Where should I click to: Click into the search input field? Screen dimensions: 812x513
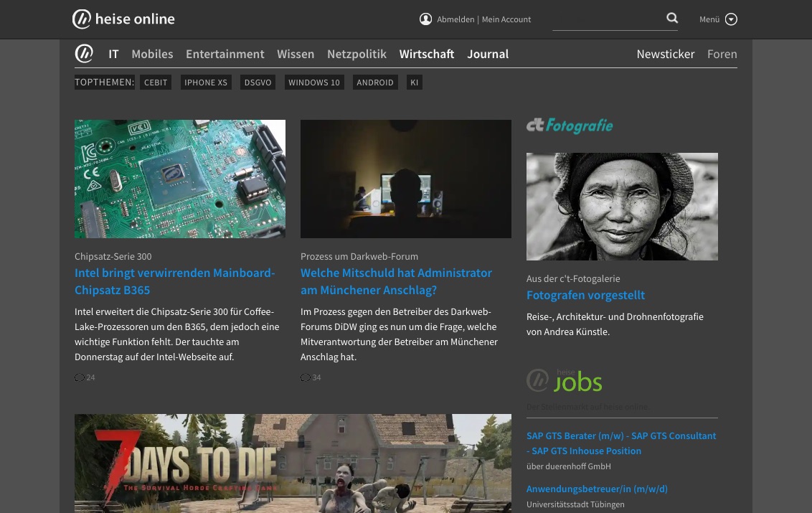pyautogui.click(x=615, y=19)
